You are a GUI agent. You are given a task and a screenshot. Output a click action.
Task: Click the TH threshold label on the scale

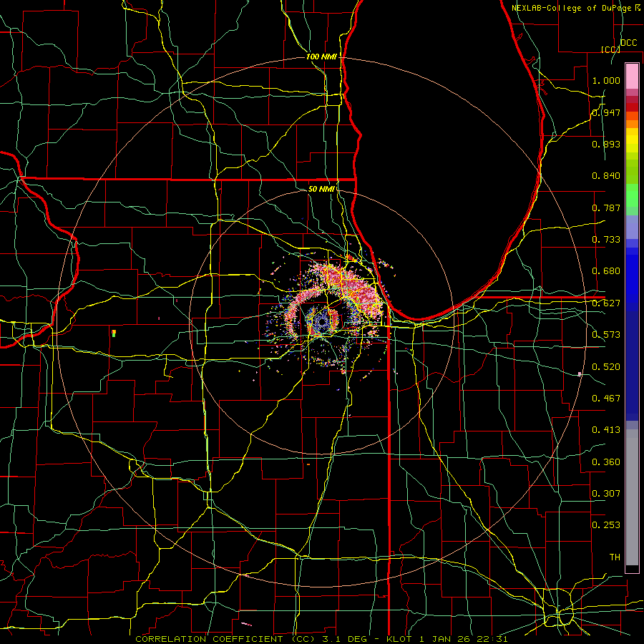[x=615, y=557]
